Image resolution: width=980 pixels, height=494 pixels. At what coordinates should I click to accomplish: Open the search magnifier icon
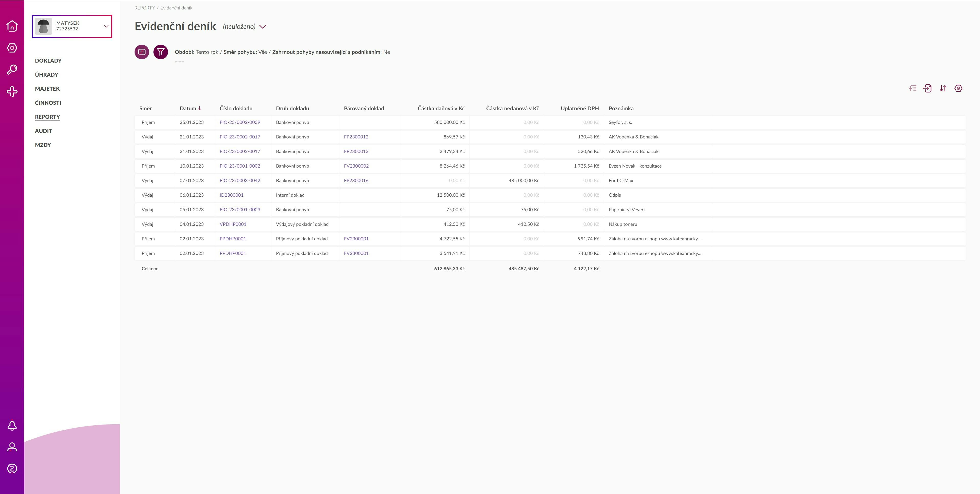pyautogui.click(x=12, y=70)
